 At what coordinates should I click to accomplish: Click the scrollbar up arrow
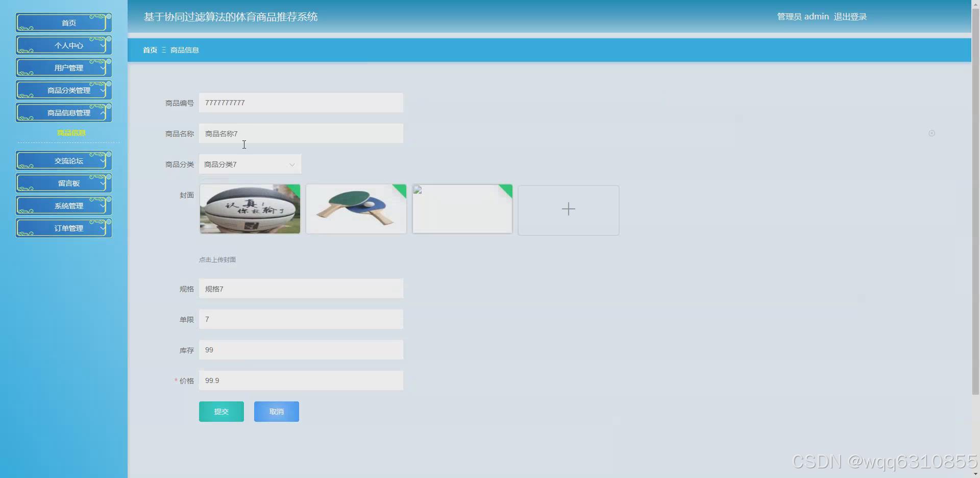point(975,4)
